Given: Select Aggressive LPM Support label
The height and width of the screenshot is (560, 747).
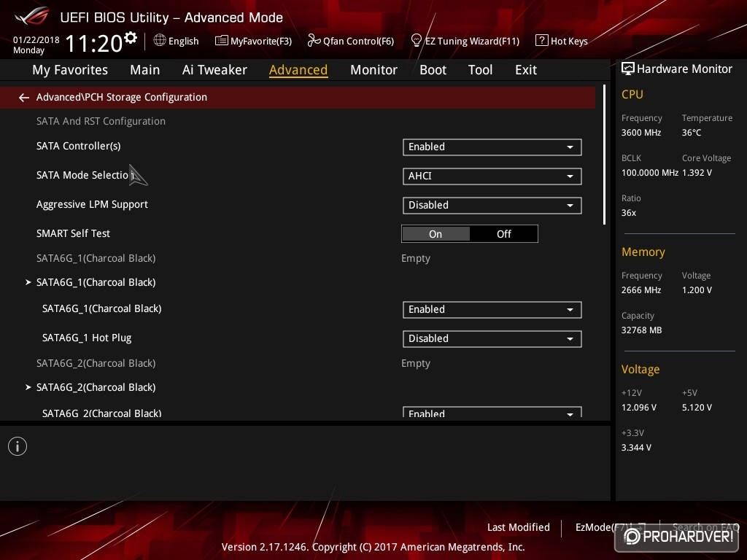Looking at the screenshot, I should [x=92, y=204].
